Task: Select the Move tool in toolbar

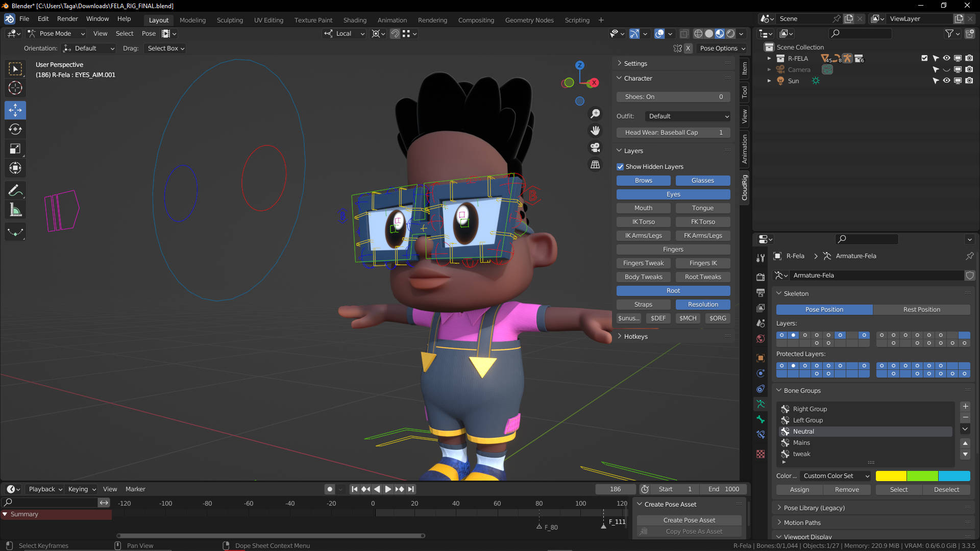Action: click(x=15, y=110)
